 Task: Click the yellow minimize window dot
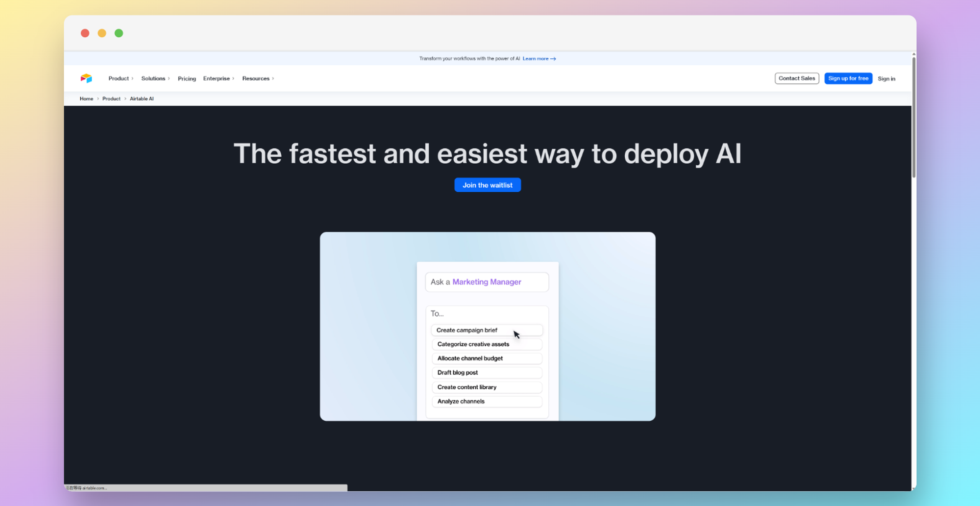click(102, 33)
